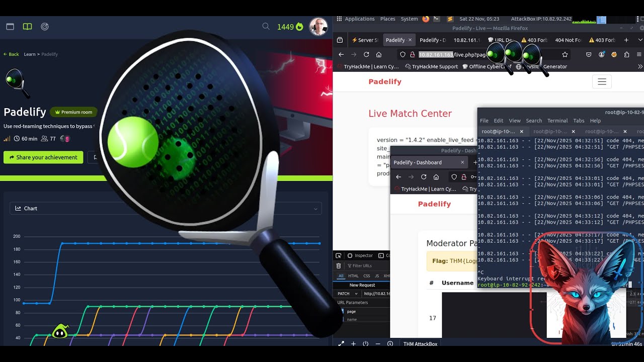644x362 pixels.
Task: Click the Premium room badge
Action: [73, 112]
